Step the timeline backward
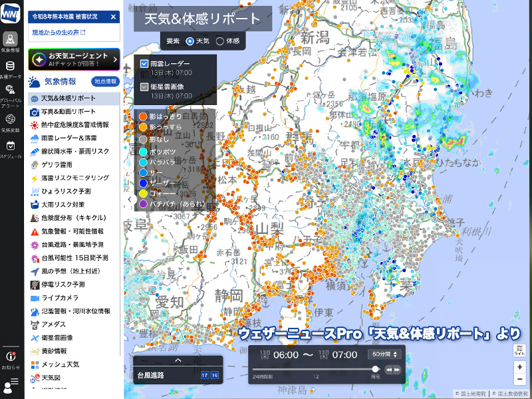532x399 pixels. tap(389, 370)
